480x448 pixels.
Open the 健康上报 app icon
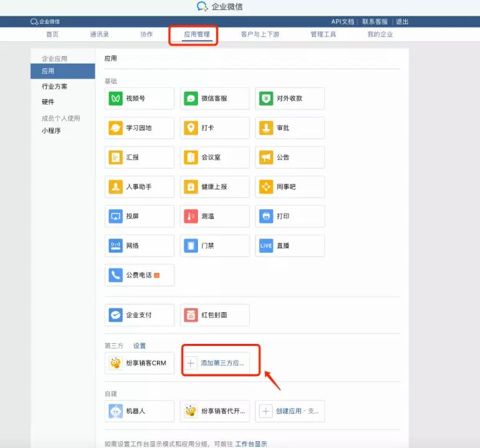pyautogui.click(x=191, y=187)
